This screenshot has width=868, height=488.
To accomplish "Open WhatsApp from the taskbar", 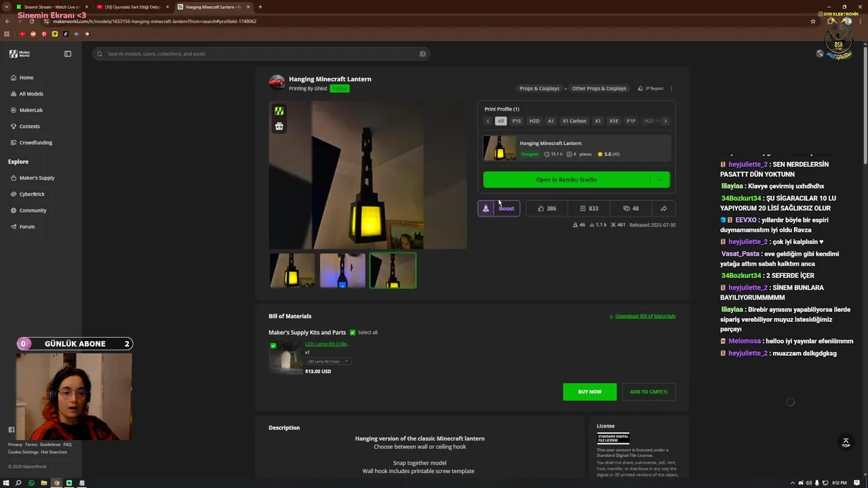I will click(x=31, y=483).
